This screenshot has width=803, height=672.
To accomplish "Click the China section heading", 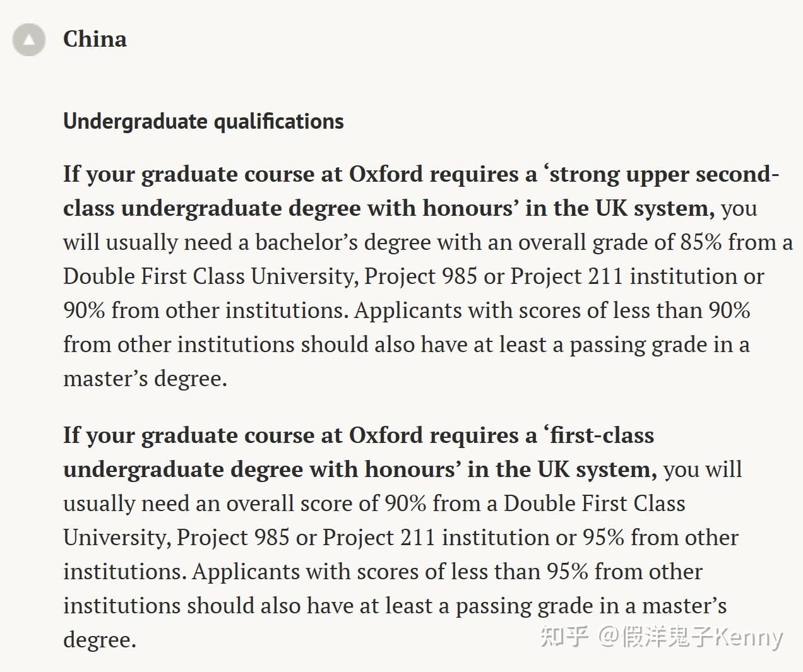I will point(95,39).
